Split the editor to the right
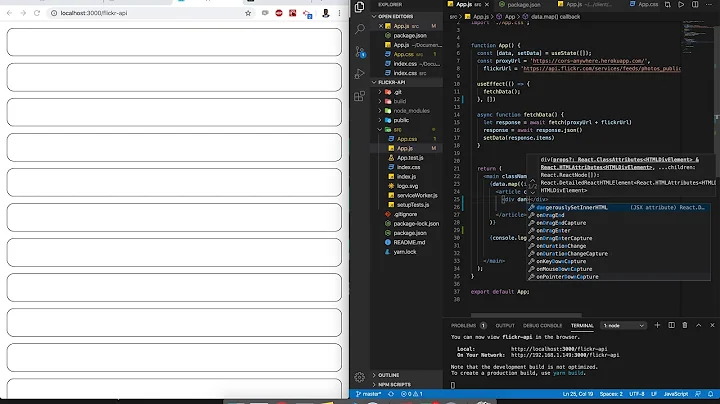The height and width of the screenshot is (404, 720). [695, 5]
